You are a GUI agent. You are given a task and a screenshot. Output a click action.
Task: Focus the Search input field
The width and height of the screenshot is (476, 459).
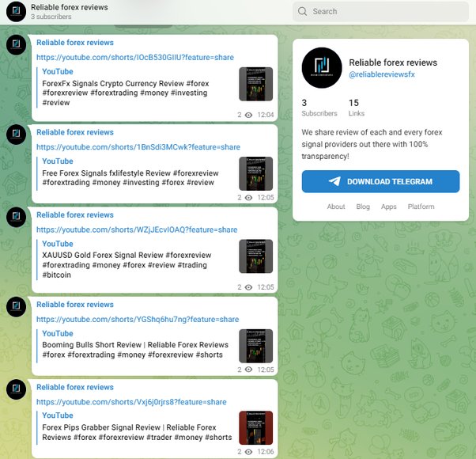pos(380,12)
